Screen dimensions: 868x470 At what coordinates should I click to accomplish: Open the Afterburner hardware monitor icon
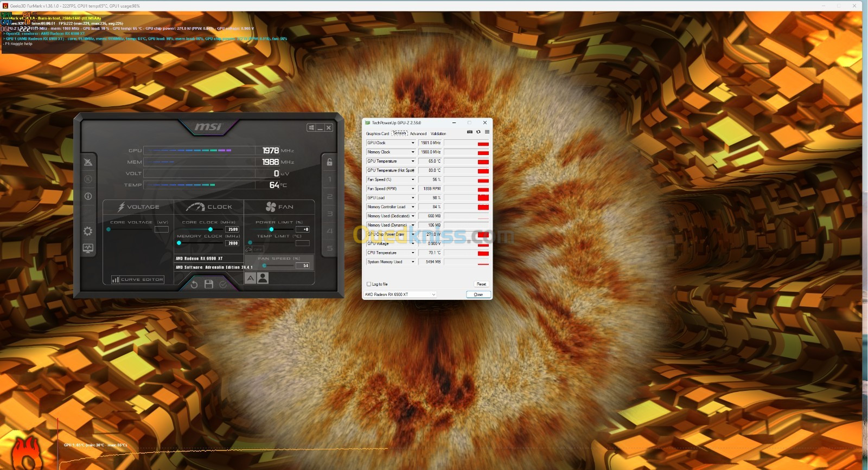click(88, 248)
